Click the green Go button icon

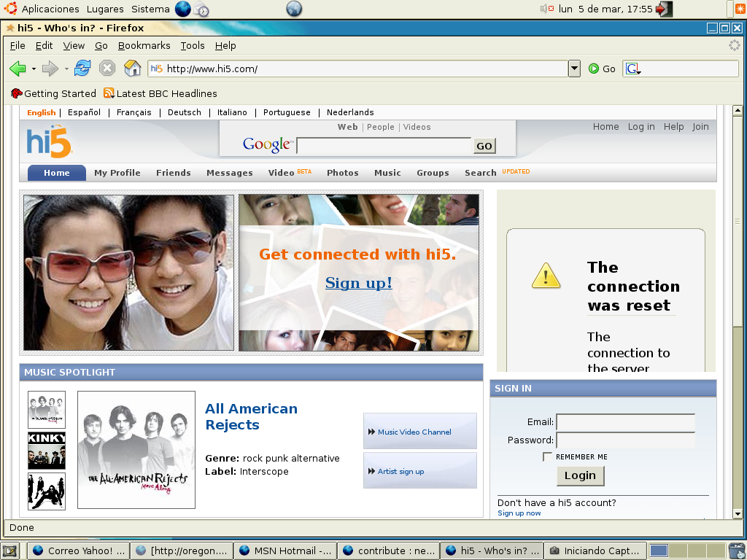pyautogui.click(x=594, y=69)
